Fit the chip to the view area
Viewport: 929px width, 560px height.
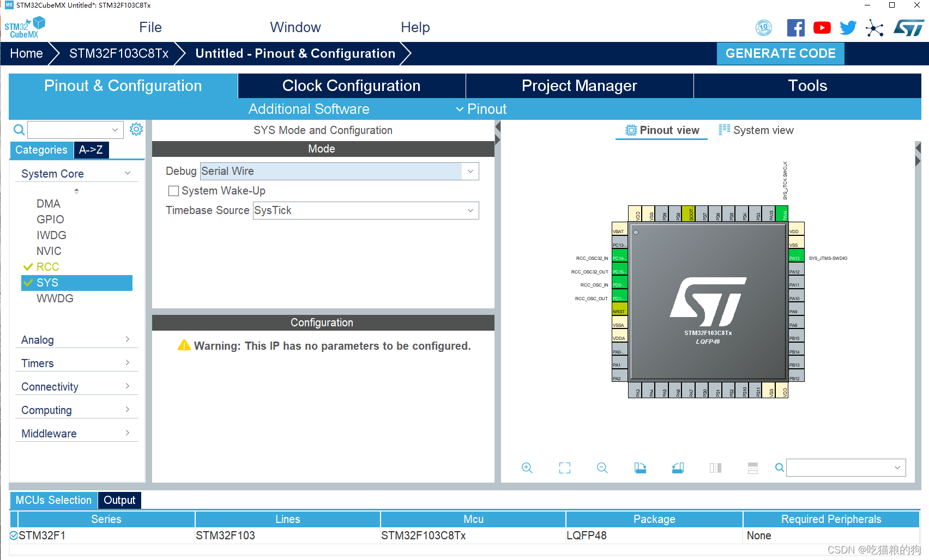tap(565, 468)
